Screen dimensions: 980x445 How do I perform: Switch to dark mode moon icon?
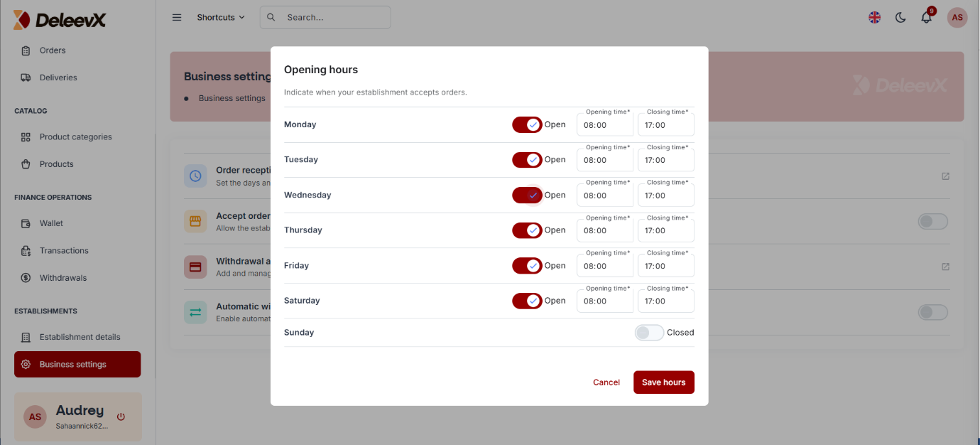click(900, 17)
